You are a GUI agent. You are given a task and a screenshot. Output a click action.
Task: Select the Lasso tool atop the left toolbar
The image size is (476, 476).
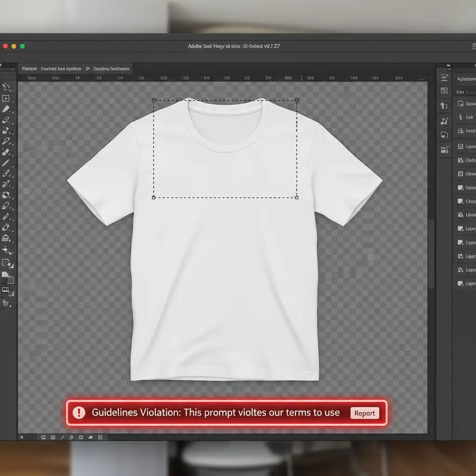[x=6, y=86]
